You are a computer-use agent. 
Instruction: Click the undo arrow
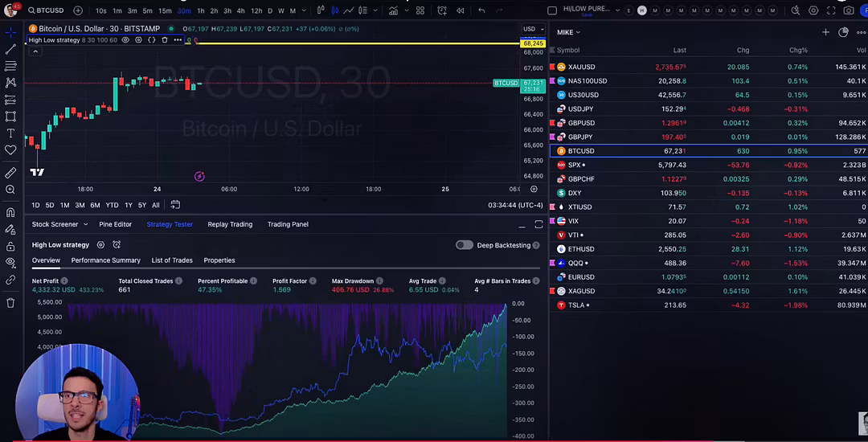pyautogui.click(x=481, y=10)
